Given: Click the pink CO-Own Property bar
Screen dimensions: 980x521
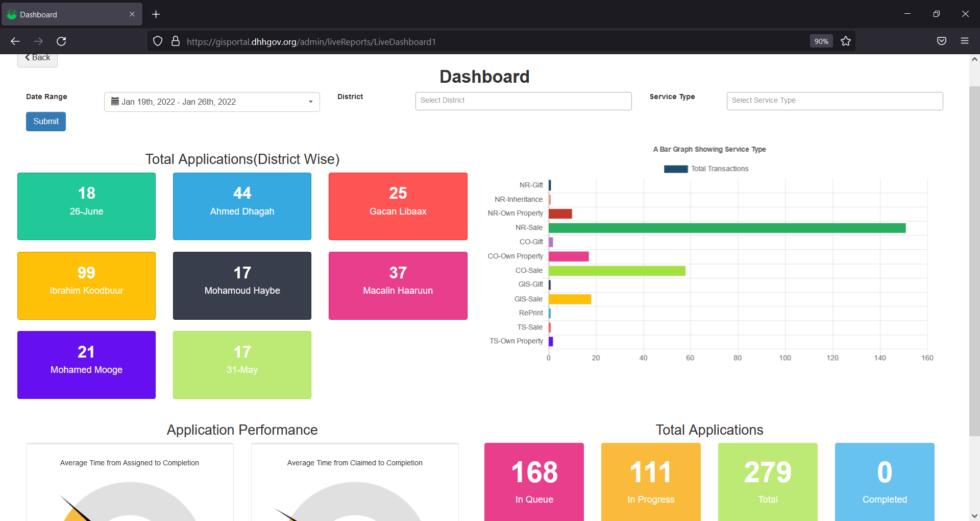Looking at the screenshot, I should click(x=569, y=256).
